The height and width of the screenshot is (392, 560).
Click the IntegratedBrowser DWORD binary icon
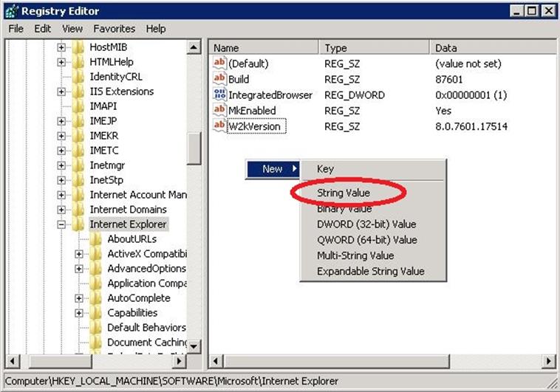pos(219,94)
